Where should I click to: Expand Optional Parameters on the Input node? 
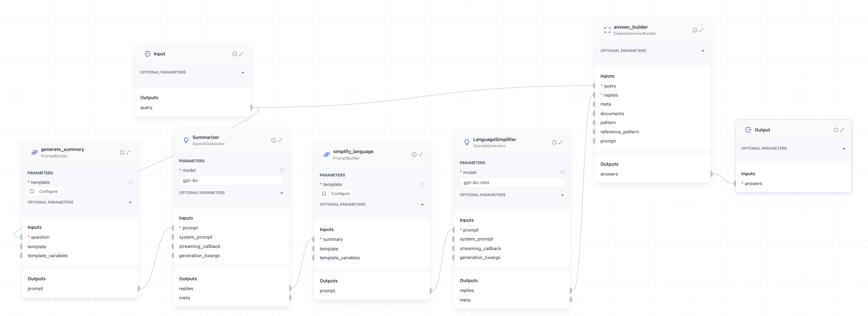click(x=243, y=72)
